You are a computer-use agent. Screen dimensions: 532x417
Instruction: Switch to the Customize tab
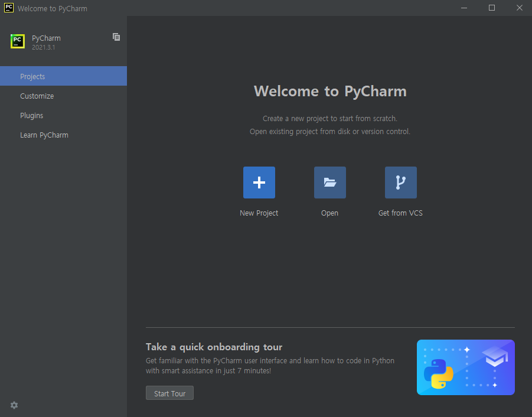pos(63,96)
